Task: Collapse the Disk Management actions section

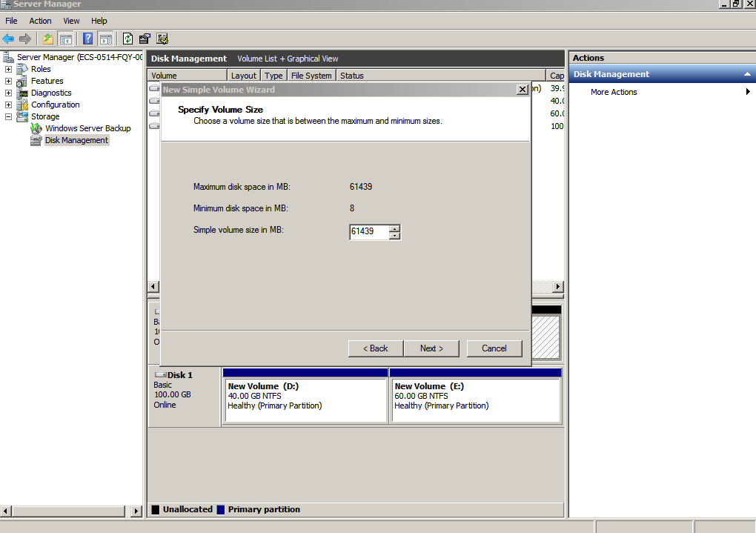Action: click(747, 74)
